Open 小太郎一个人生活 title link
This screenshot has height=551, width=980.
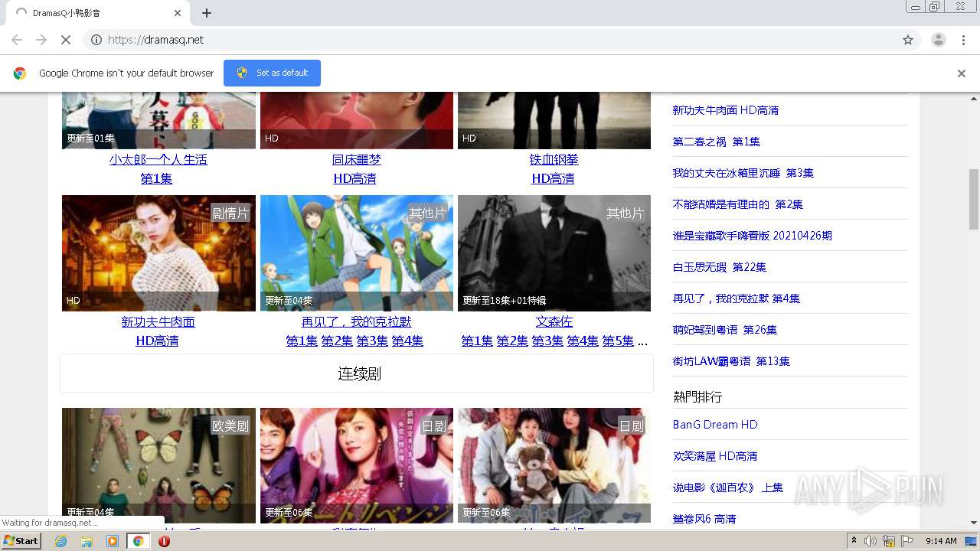158,159
